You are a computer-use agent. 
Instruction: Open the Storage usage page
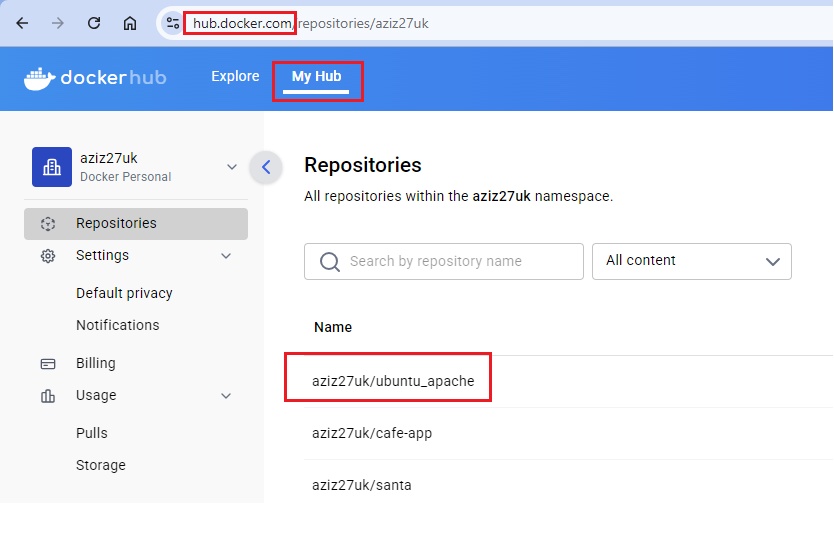[101, 465]
